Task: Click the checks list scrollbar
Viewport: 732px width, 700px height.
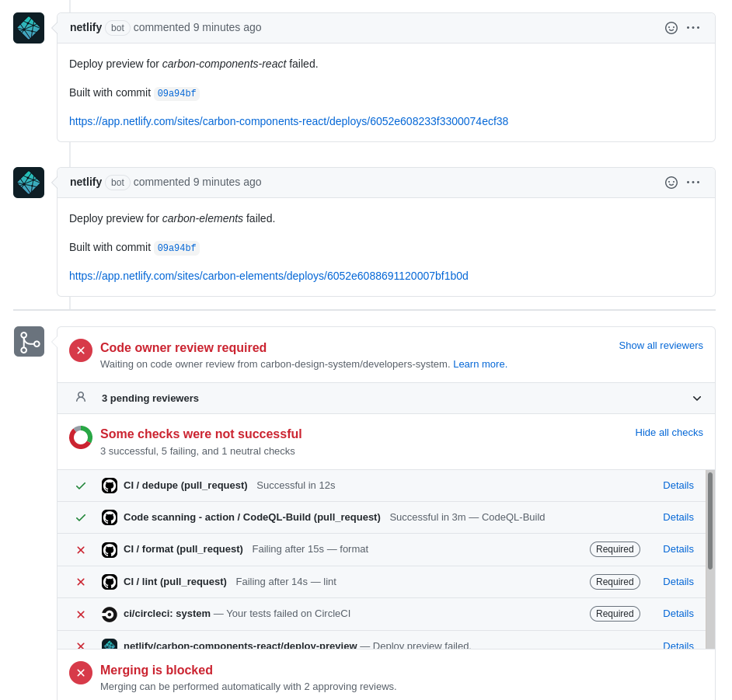Action: [709, 521]
